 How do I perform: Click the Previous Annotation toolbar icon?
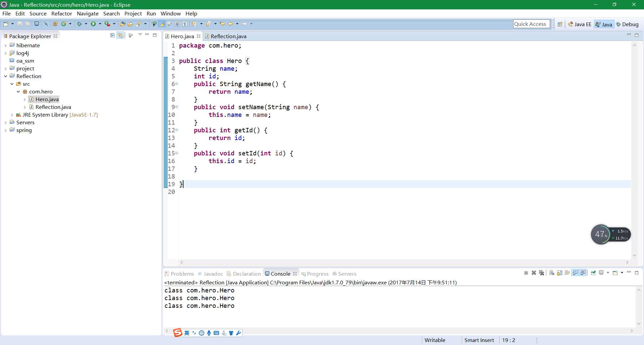(208, 24)
